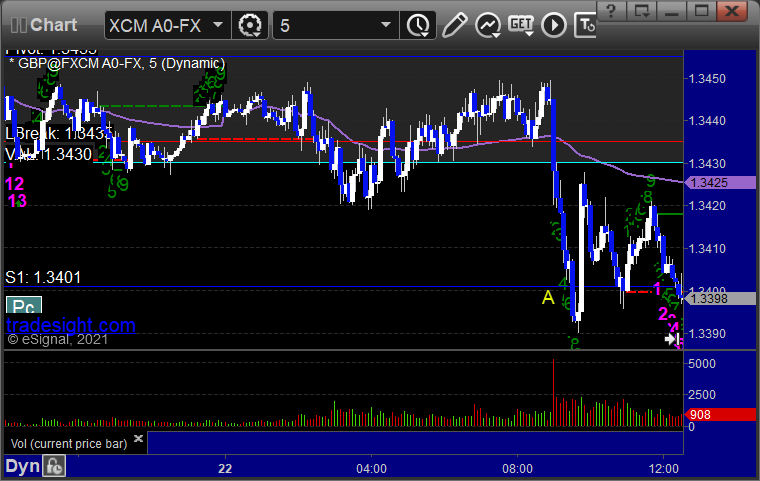760x481 pixels.
Task: Click the 1.3410 price axis label
Action: click(707, 248)
